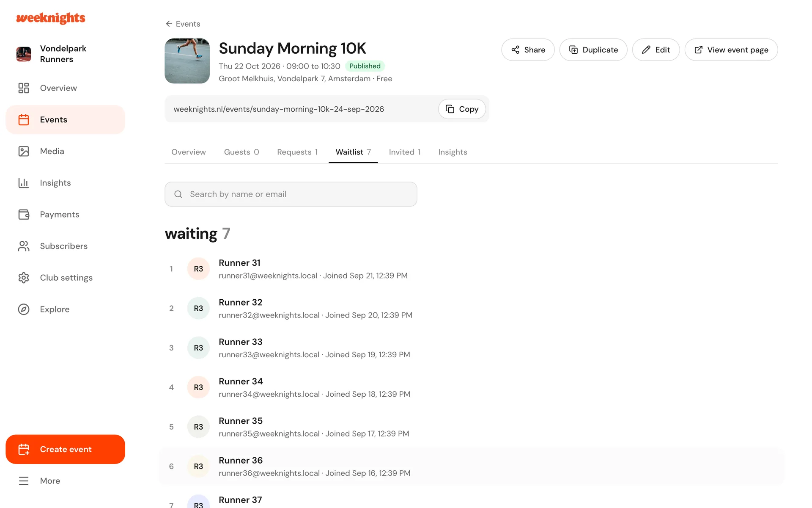Click the share icon in Share button
The width and height of the screenshot is (812, 508).
click(x=515, y=50)
